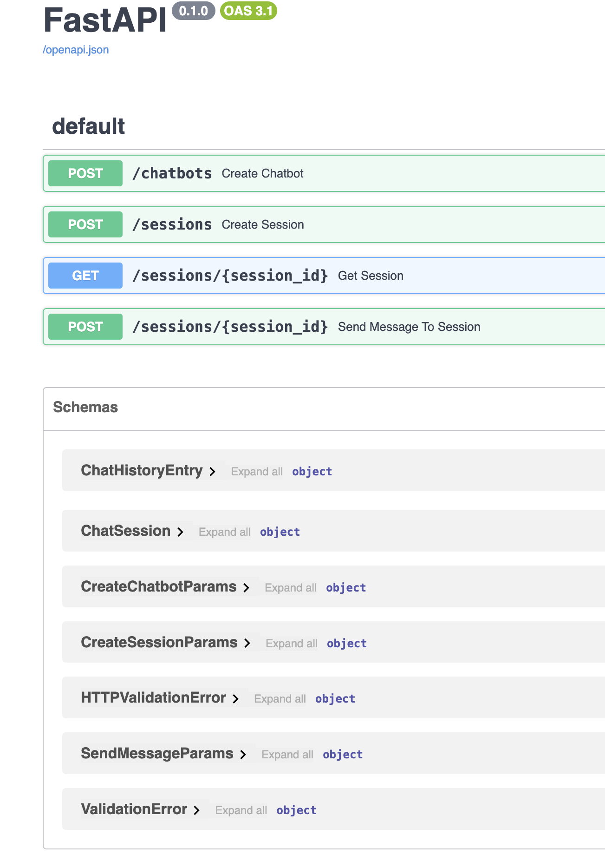Click Expand all for ChatHistoryEntry
Viewport: 605px width, 868px height.
coord(257,472)
